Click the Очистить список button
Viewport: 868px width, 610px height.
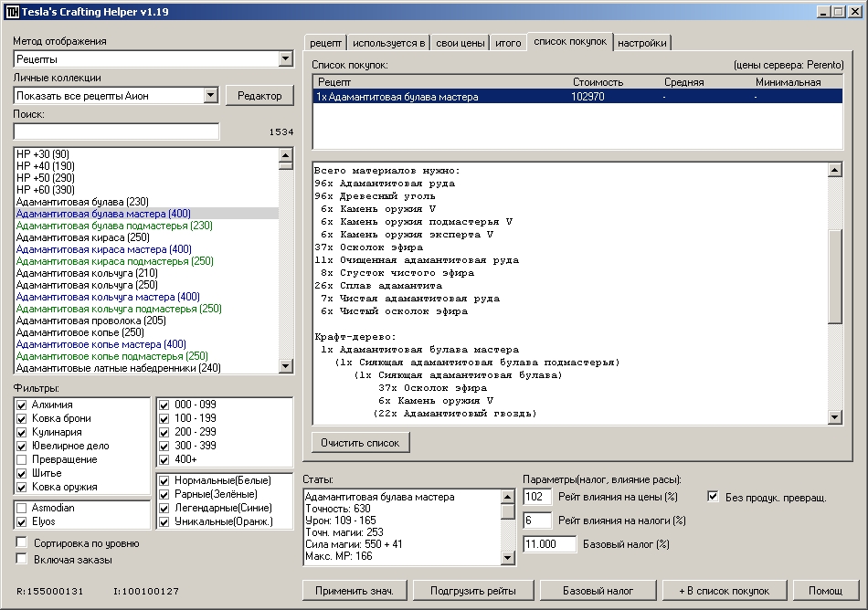click(360, 443)
